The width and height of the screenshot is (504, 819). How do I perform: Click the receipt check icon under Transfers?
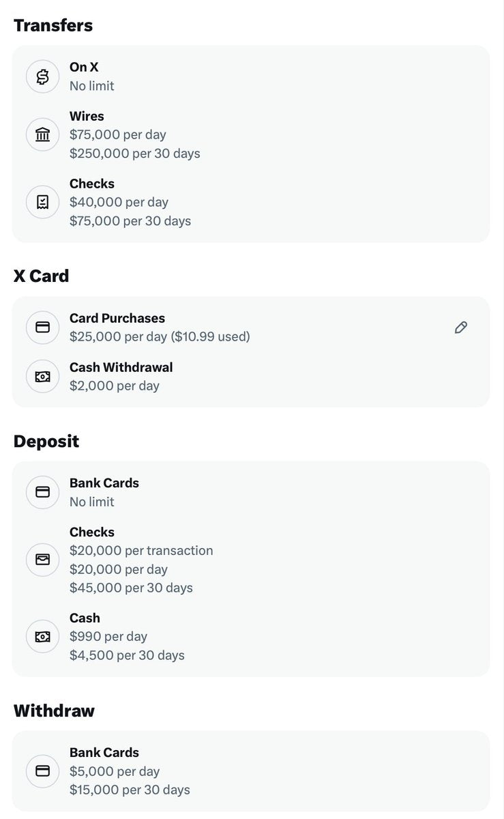coord(42,202)
